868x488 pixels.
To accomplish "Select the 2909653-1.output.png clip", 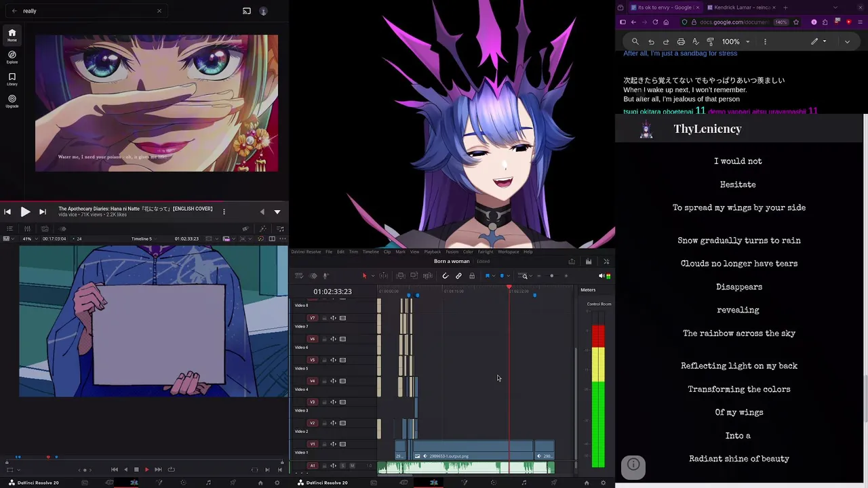I will pos(473,450).
